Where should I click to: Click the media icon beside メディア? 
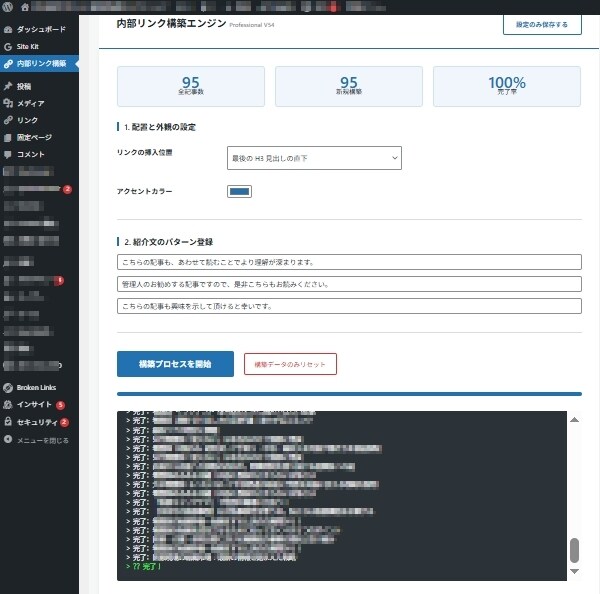[8, 103]
